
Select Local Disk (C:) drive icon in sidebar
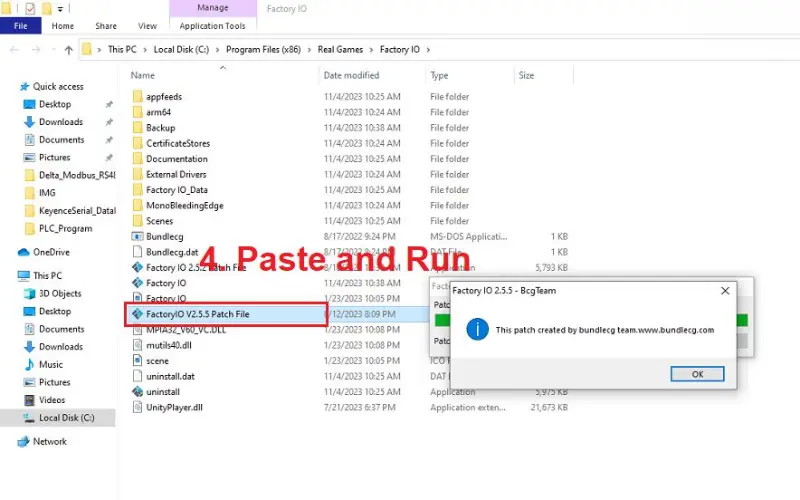point(29,418)
